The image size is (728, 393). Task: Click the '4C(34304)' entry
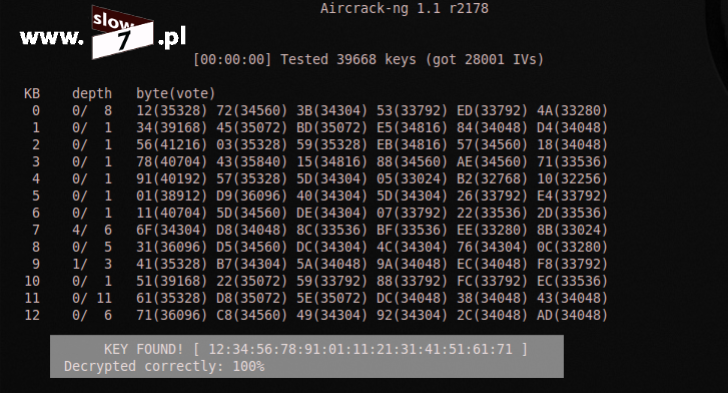(x=412, y=247)
